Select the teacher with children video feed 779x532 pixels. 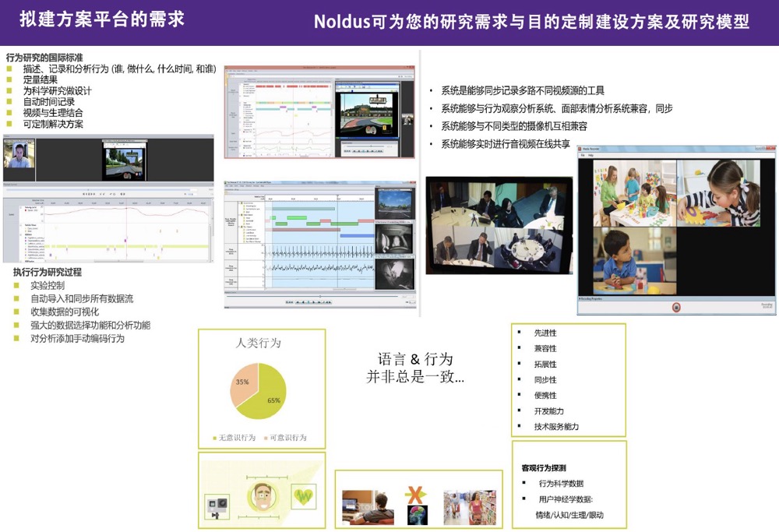tap(634, 193)
